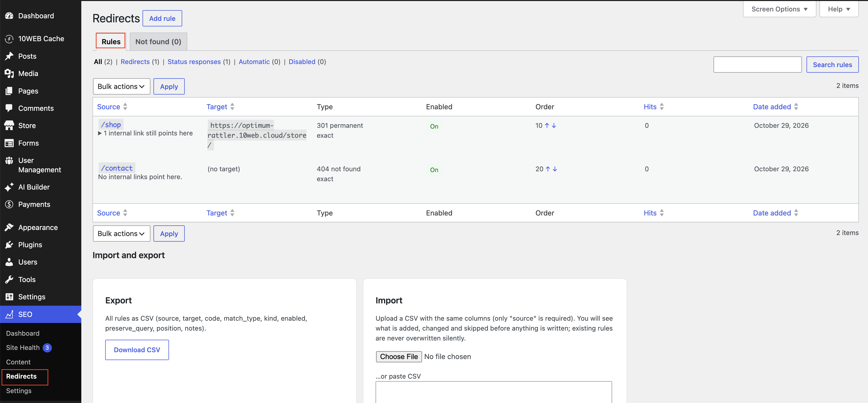This screenshot has width=868, height=403.
Task: Click the search rules text field
Action: tap(757, 65)
